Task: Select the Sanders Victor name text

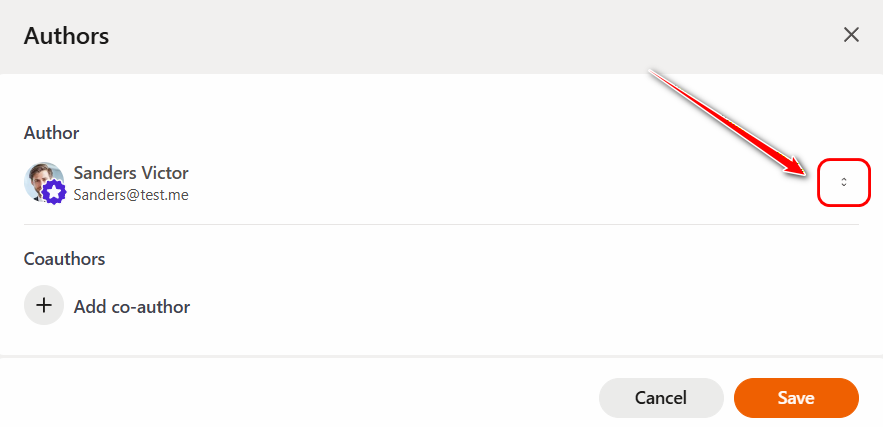Action: pyautogui.click(x=131, y=173)
